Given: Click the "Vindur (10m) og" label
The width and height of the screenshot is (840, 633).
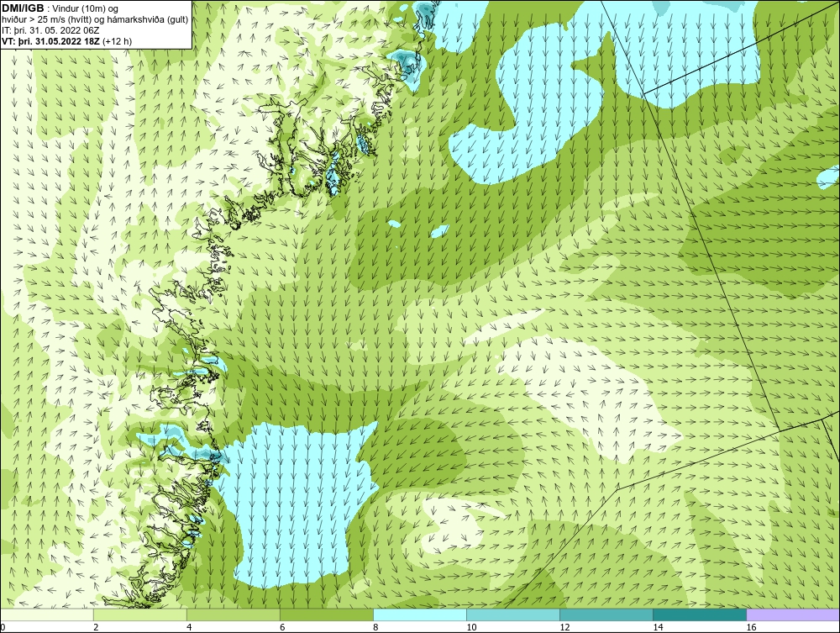Looking at the screenshot, I should (x=87, y=8).
